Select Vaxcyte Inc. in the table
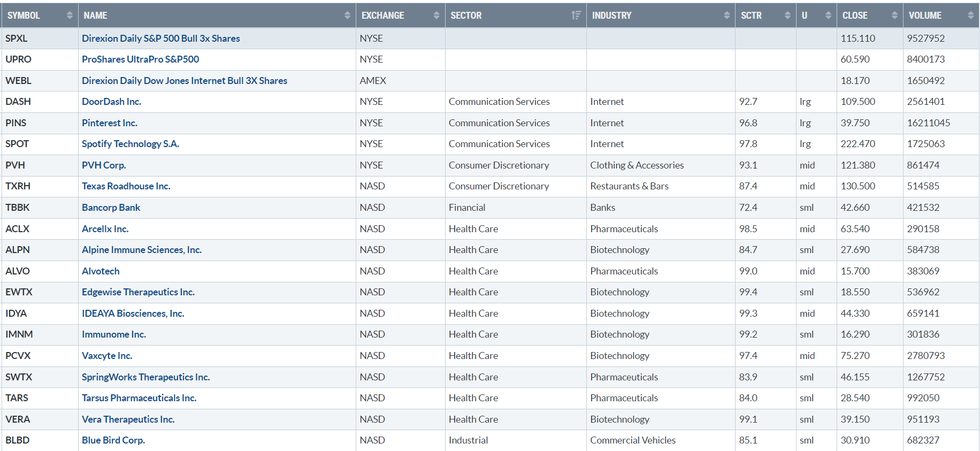 (x=107, y=356)
